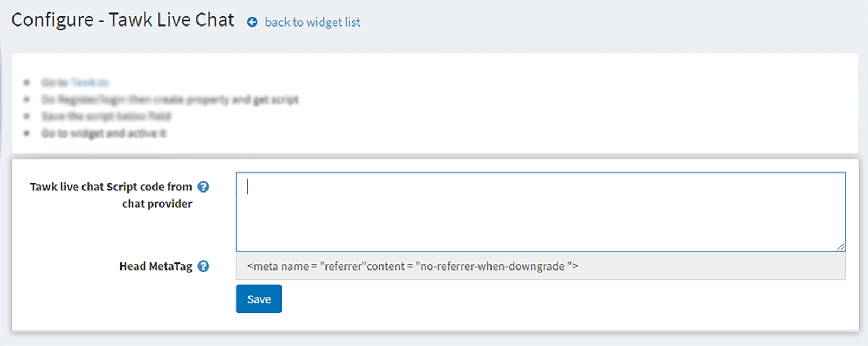This screenshot has height=346, width=868.
Task: Open help icon beside Head MetaTag
Action: click(x=203, y=266)
